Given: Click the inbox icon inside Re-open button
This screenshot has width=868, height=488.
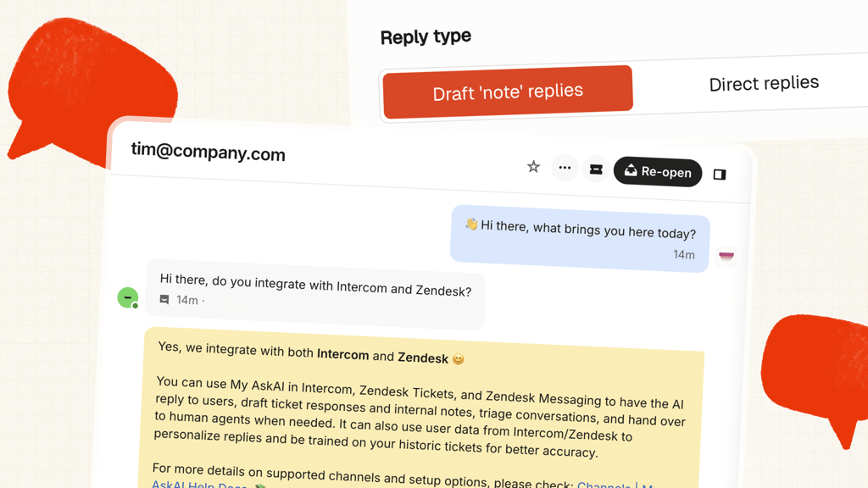Looking at the screenshot, I should pyautogui.click(x=631, y=170).
